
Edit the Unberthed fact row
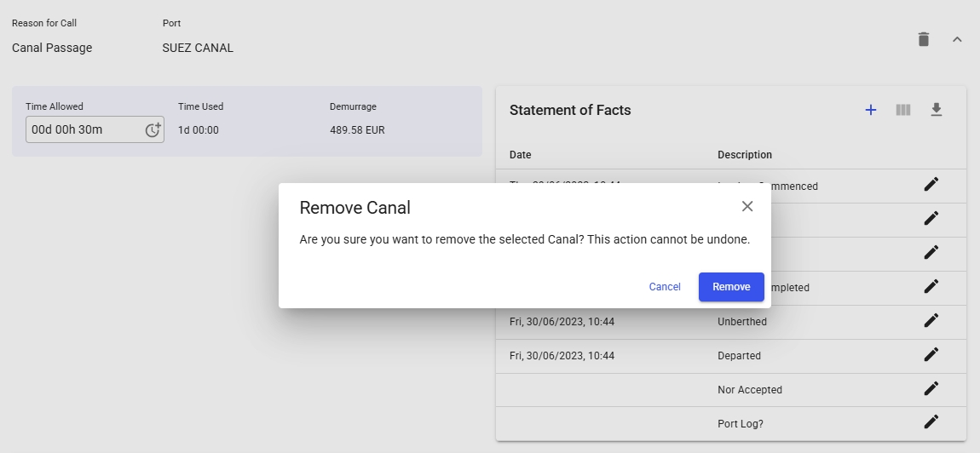[931, 321]
